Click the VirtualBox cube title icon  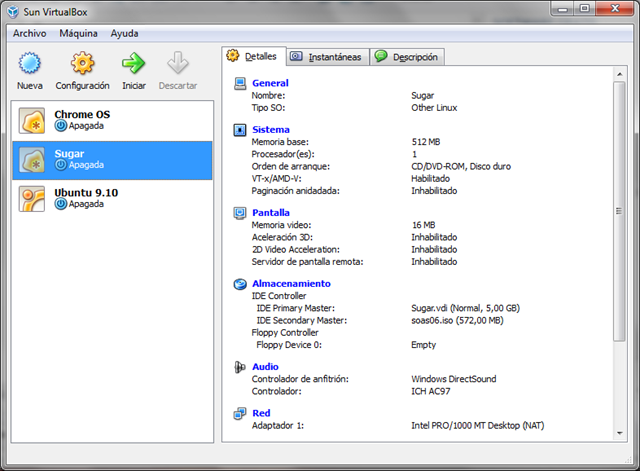point(13,11)
